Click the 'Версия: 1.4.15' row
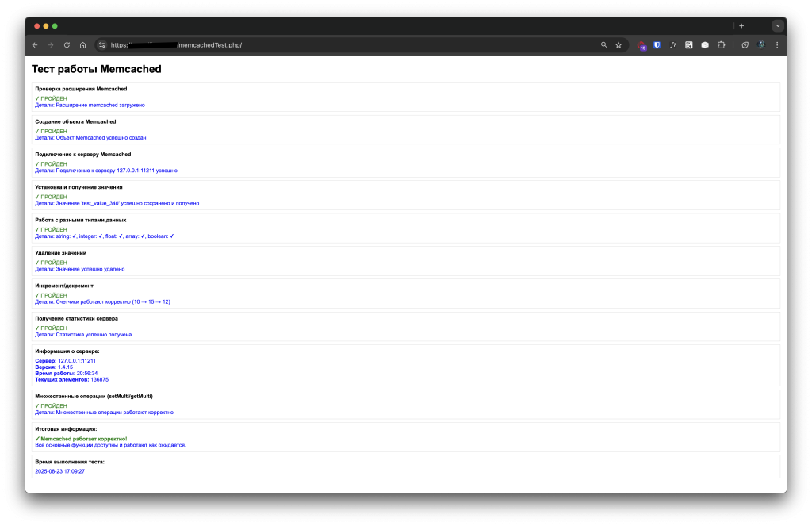The image size is (812, 526). (54, 367)
